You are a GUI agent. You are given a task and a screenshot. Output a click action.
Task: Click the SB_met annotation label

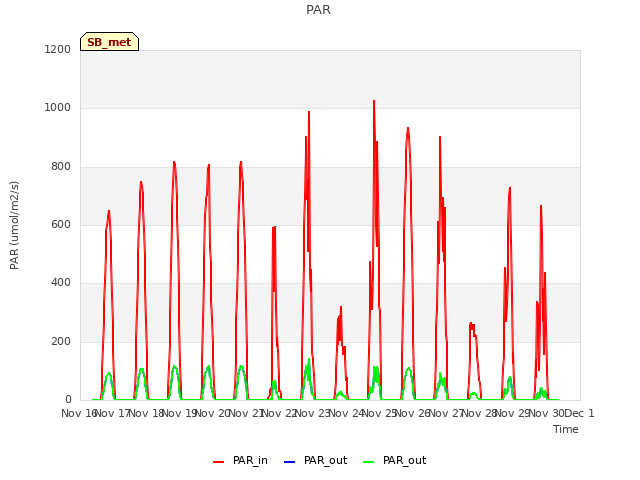pos(109,42)
